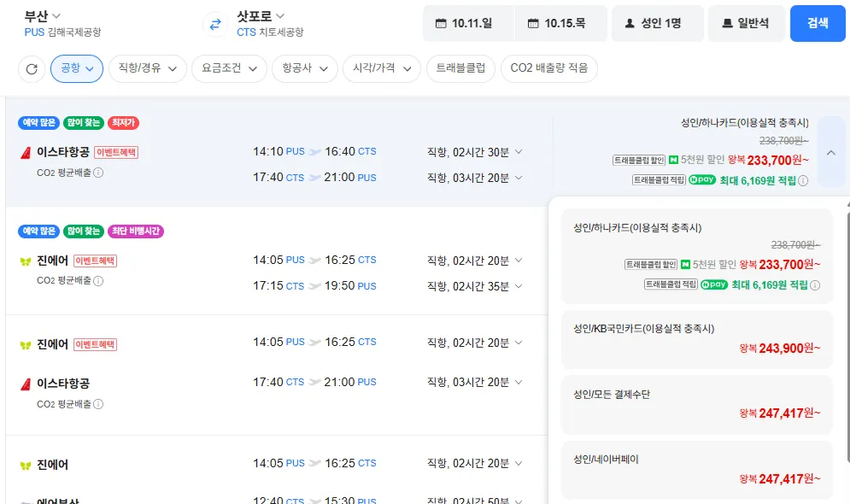
Task: Open the 10.11.일 departure date calendar
Action: (x=468, y=23)
